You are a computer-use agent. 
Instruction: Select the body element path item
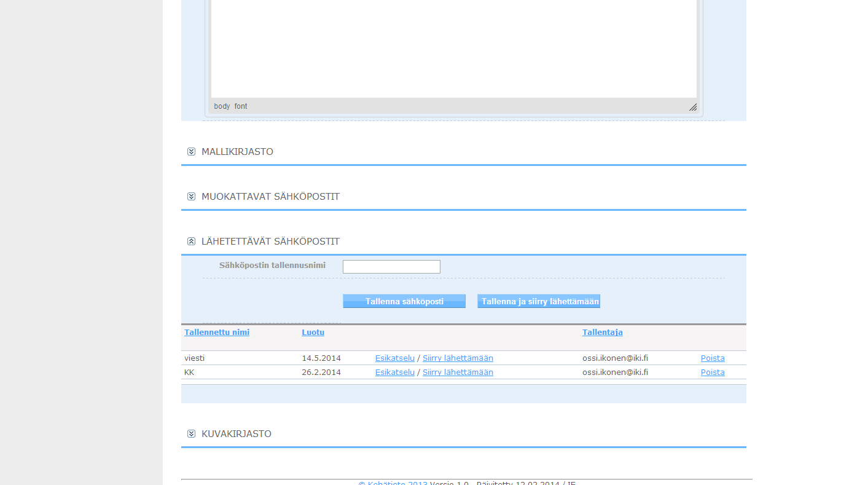(x=222, y=106)
